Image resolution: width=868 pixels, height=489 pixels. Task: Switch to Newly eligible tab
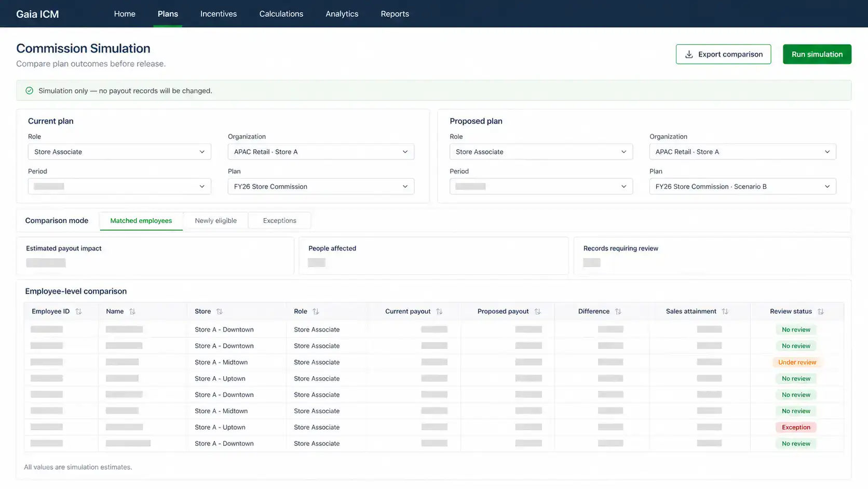tap(216, 221)
